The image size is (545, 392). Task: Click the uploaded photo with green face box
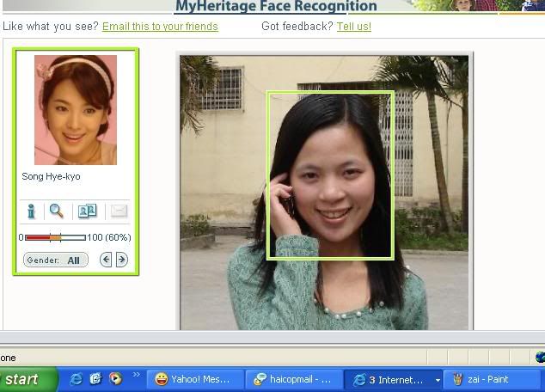pos(324,193)
